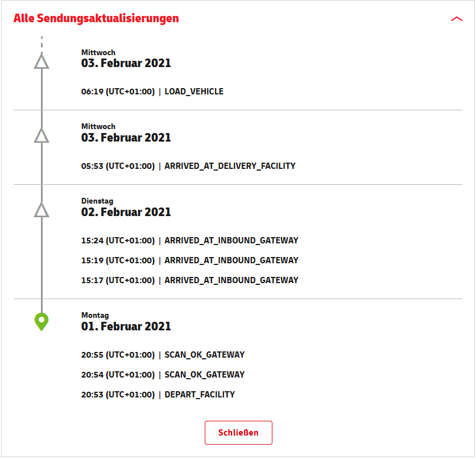Select the 15:17 ARRIVED_AT_INBOUND_GATEWAY entry
The height and width of the screenshot is (460, 476).
[x=190, y=280]
